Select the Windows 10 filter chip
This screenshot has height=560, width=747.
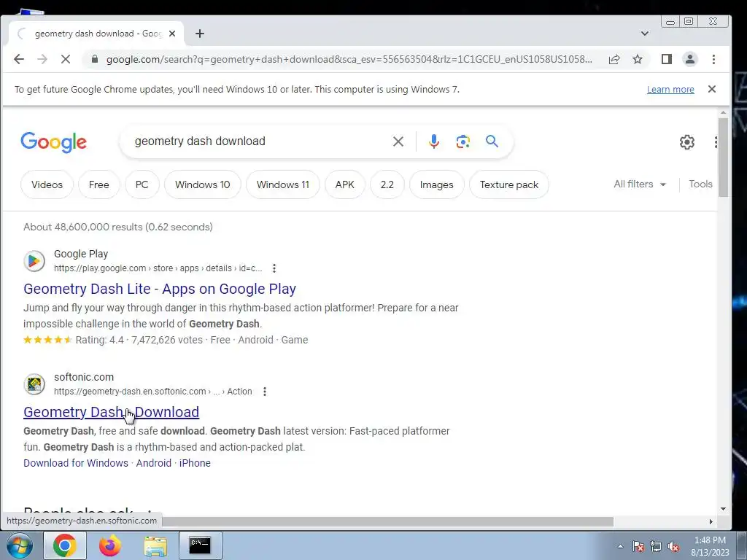(x=203, y=184)
